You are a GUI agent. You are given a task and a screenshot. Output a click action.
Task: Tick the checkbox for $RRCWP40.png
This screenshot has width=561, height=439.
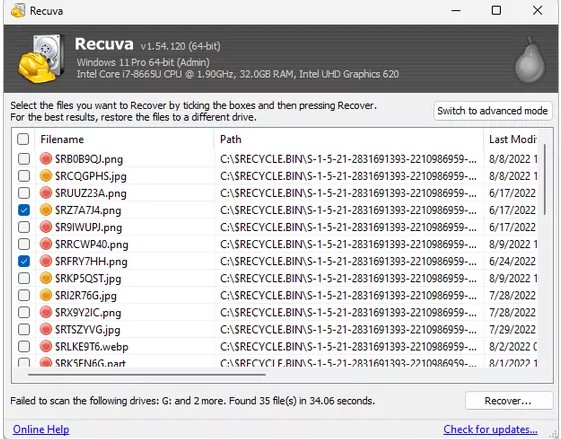pyautogui.click(x=24, y=244)
